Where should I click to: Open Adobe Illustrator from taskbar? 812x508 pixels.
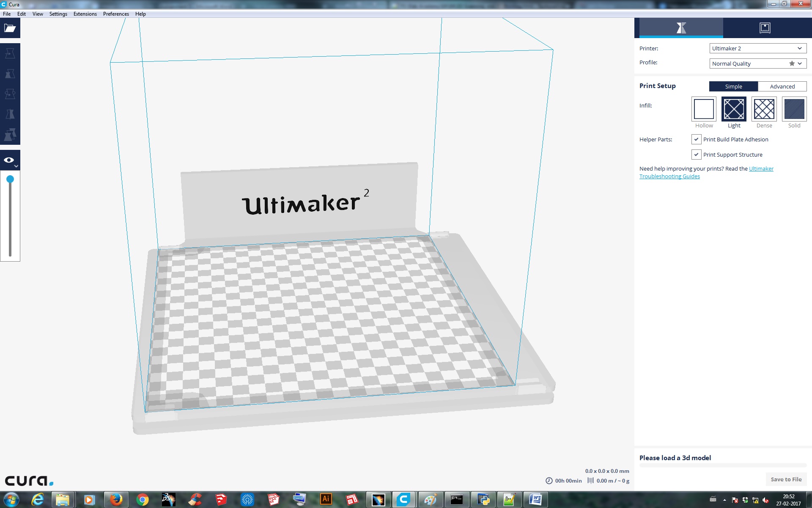[326, 500]
